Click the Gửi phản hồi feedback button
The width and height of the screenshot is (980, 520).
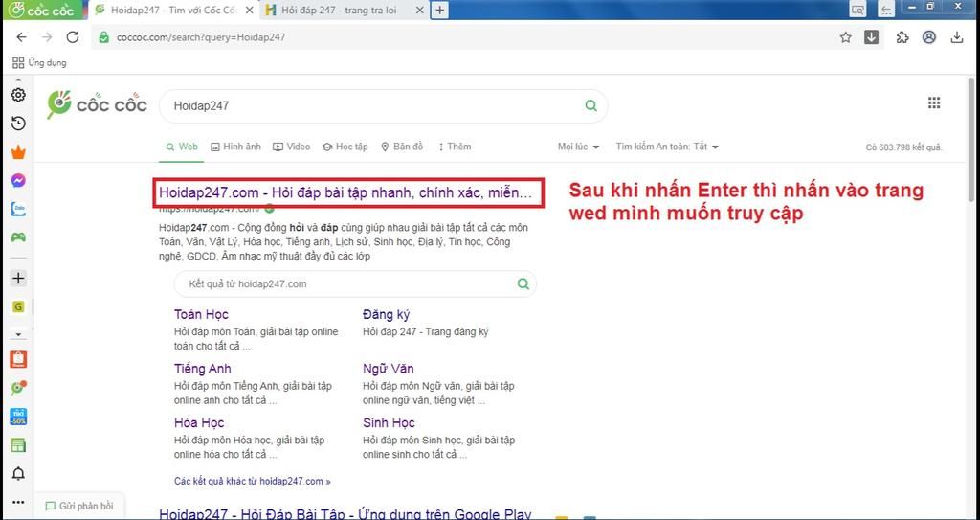[79, 506]
